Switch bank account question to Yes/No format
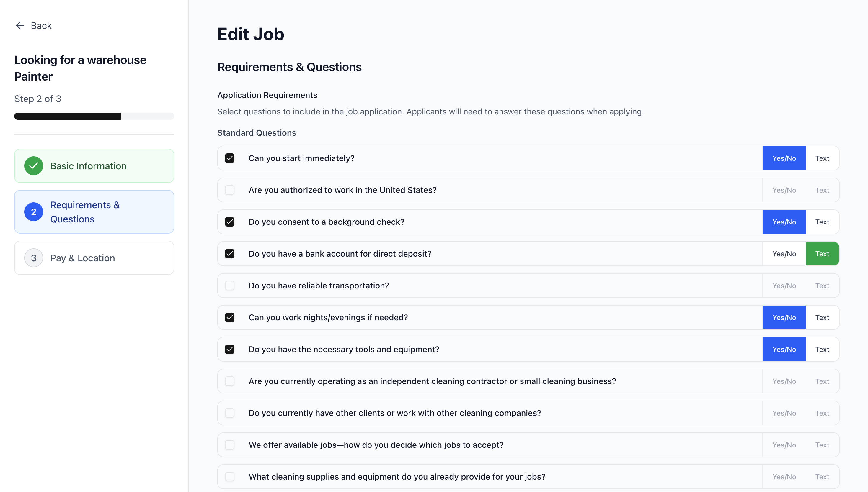 tap(784, 253)
